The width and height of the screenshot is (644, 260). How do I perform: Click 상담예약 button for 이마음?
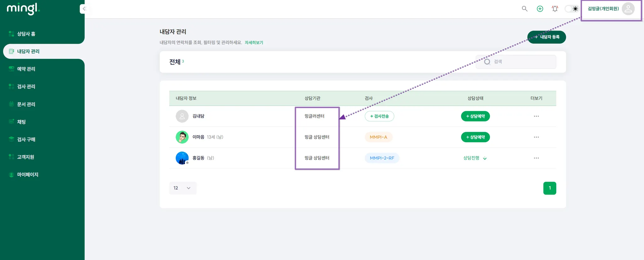[475, 137]
